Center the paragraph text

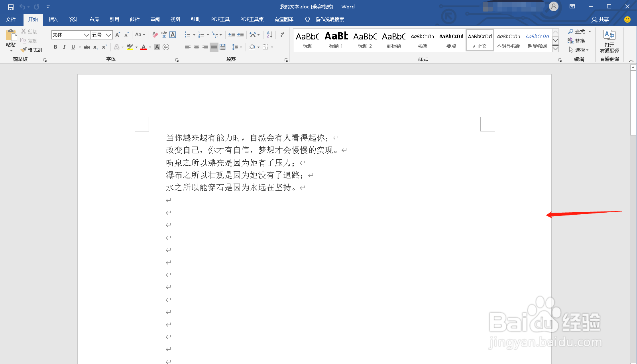pos(197,47)
